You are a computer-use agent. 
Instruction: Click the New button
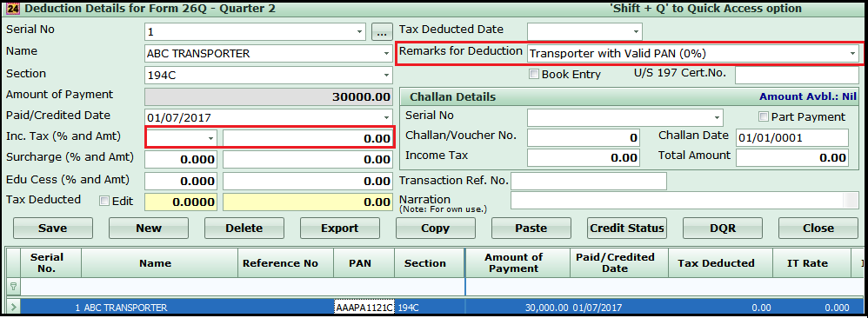click(149, 228)
